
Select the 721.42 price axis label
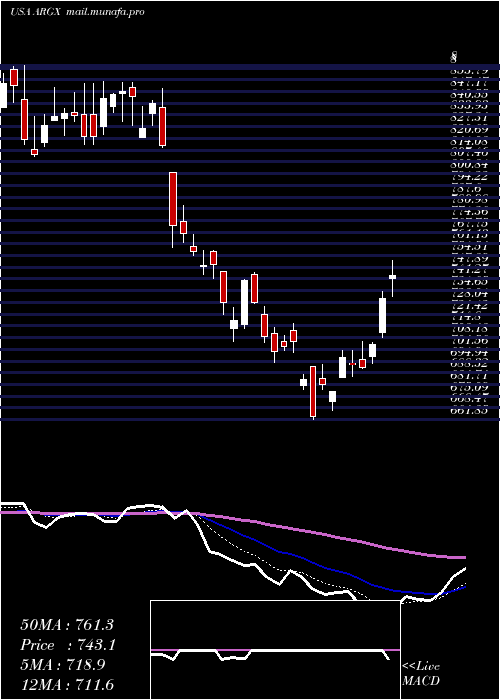[x=468, y=307]
